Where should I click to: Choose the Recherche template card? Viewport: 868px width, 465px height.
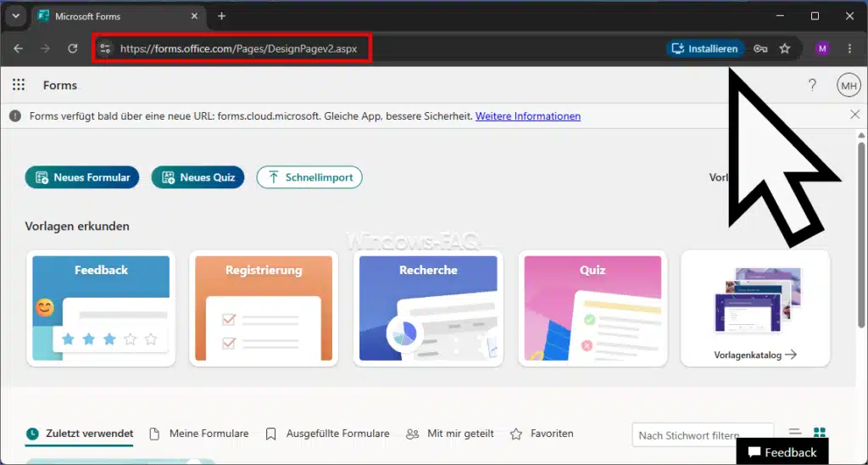point(428,309)
